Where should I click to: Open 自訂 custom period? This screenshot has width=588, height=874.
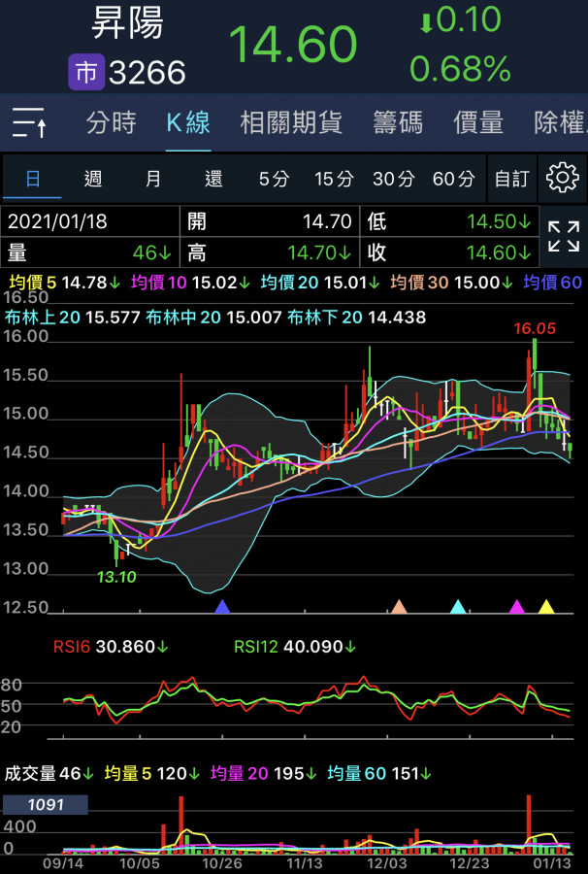511,179
